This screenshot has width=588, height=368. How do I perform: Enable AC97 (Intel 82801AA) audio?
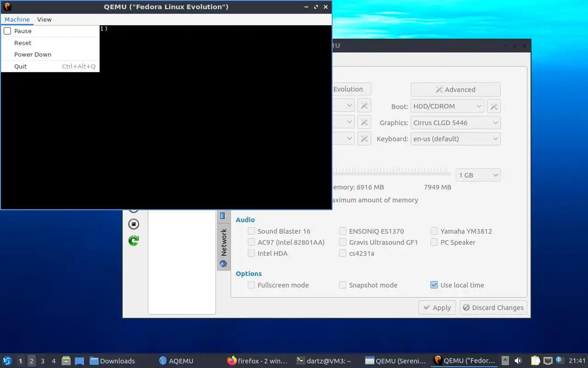click(x=251, y=242)
